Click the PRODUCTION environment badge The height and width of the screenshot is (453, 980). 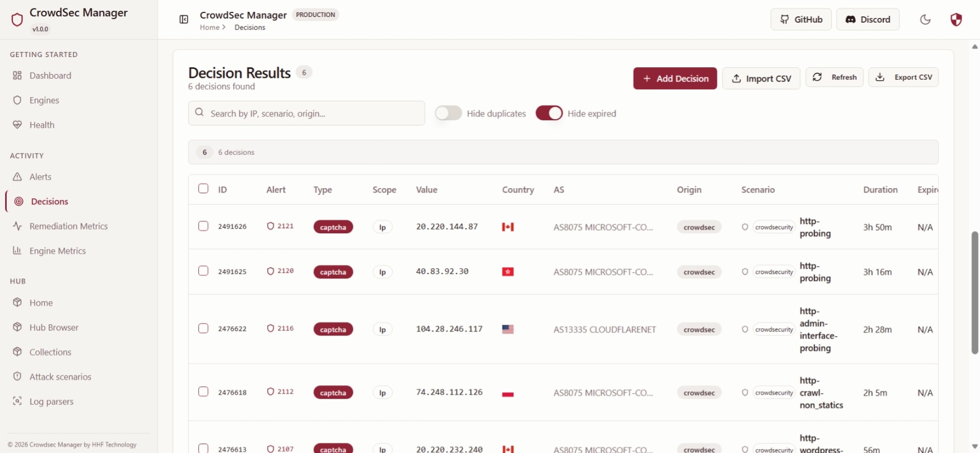[315, 15]
